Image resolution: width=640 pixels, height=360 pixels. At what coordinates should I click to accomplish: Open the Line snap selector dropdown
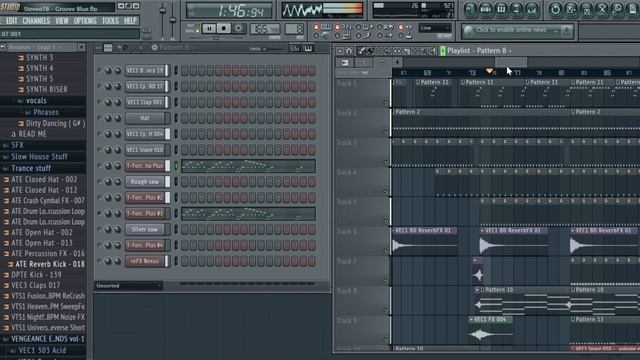[x=435, y=28]
